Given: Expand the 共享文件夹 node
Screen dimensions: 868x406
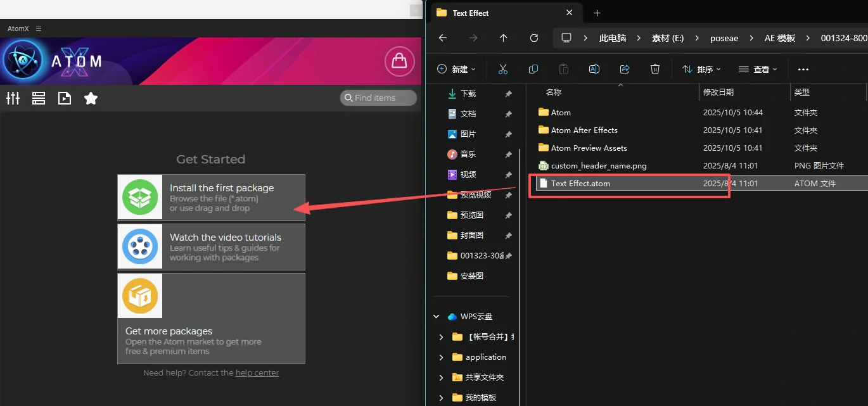Looking at the screenshot, I should click(442, 377).
